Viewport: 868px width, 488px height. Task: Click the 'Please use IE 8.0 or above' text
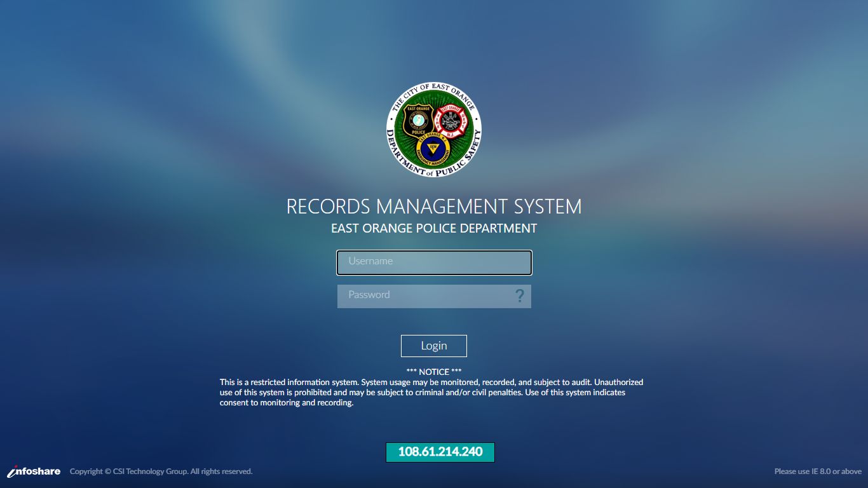[818, 471]
